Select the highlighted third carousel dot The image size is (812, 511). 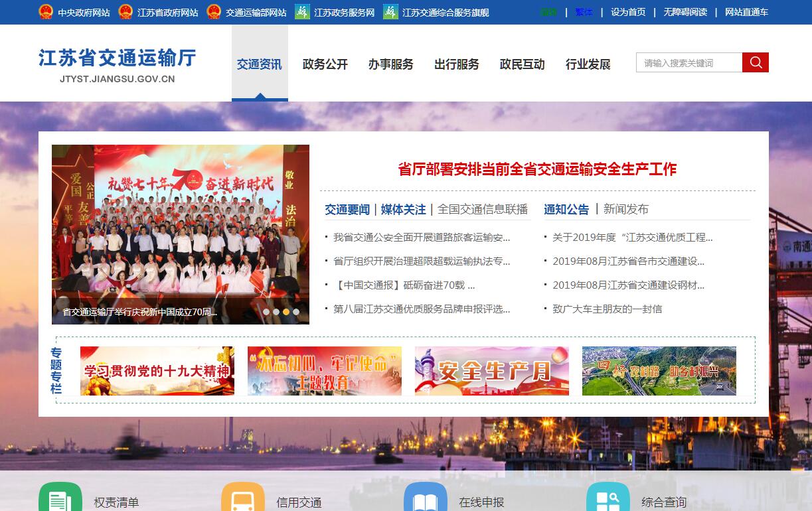286,312
